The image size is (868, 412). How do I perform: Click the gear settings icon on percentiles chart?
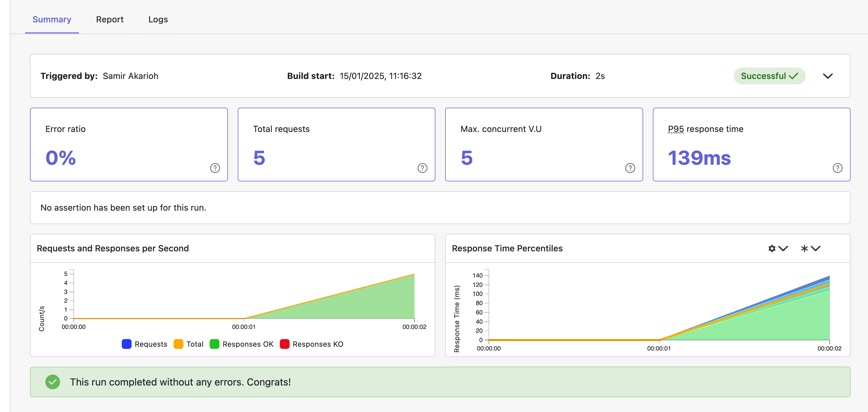(x=772, y=248)
